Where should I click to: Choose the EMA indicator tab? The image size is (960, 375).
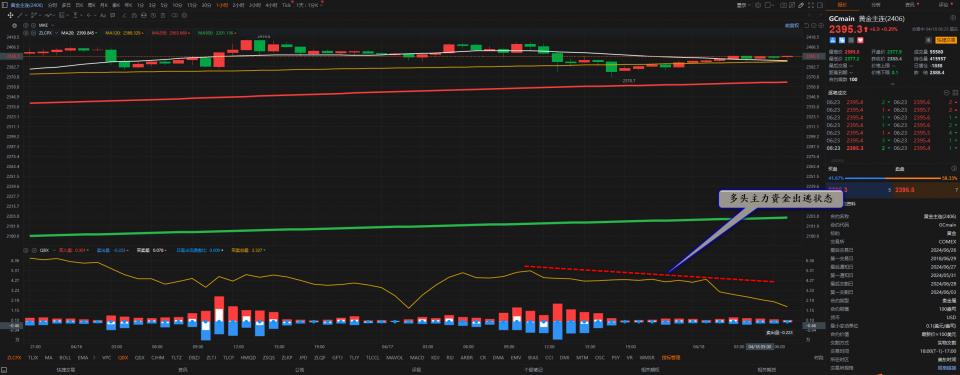click(x=83, y=357)
